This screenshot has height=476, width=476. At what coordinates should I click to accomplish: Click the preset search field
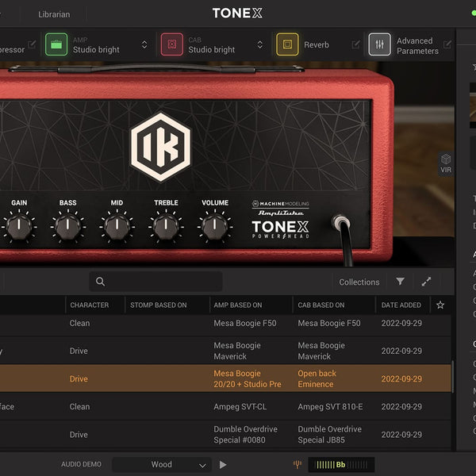155,282
